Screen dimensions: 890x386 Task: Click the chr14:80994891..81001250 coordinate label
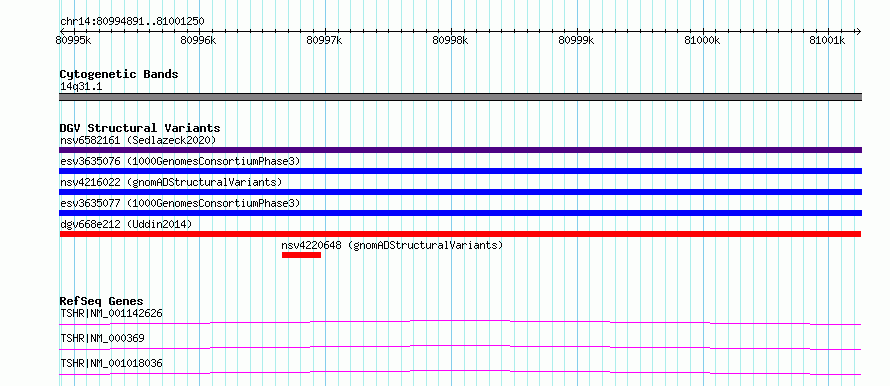[x=132, y=22]
